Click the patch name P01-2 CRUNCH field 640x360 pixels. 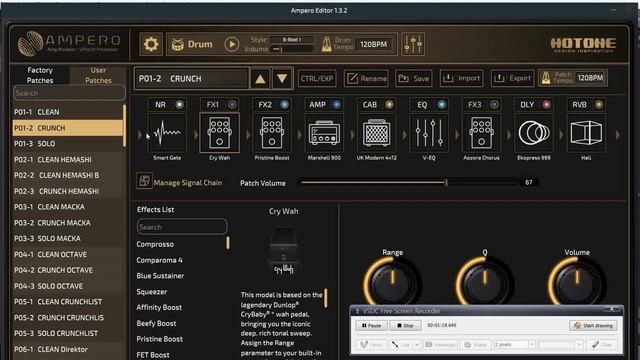tap(192, 78)
